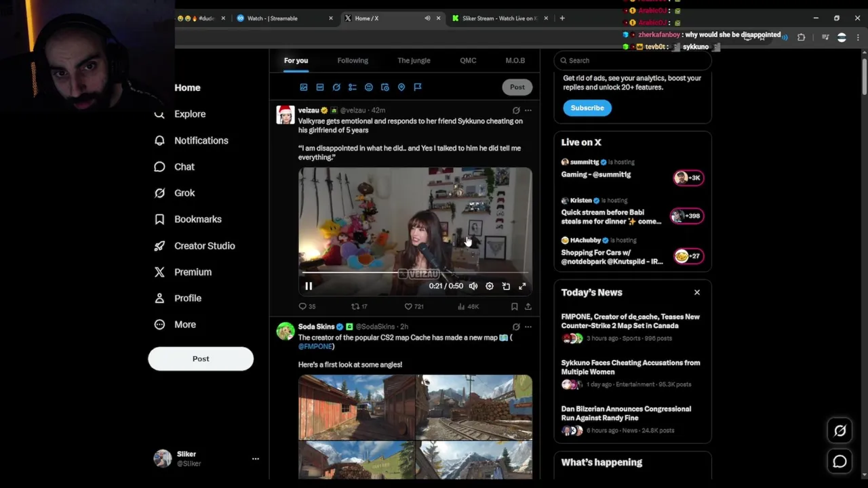Screen dimensions: 868x488
Task: Click the Subscribe button
Action: (x=587, y=108)
